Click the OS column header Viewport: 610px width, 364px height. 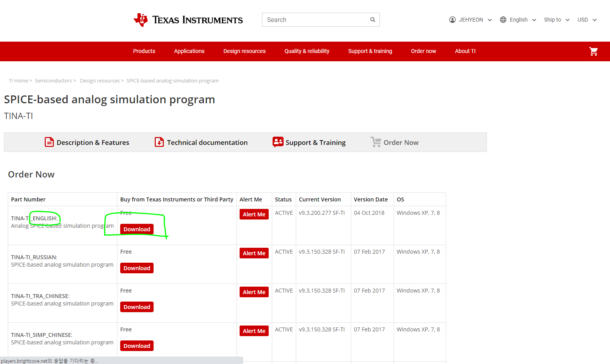coord(400,199)
